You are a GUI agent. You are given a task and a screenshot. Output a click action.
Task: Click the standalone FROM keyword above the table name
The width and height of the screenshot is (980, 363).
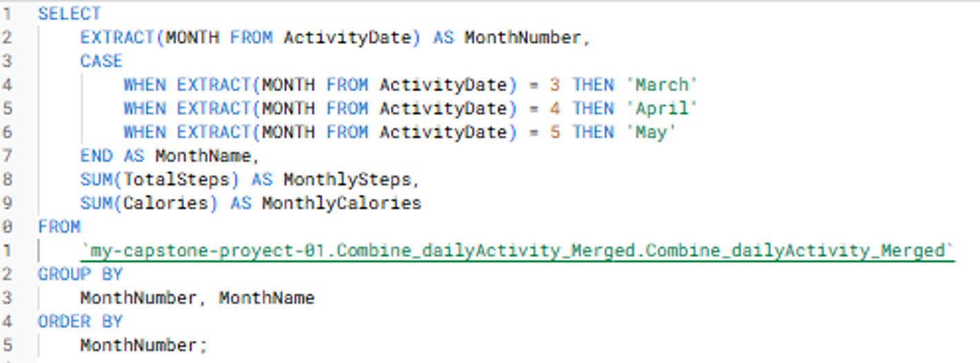point(59,226)
